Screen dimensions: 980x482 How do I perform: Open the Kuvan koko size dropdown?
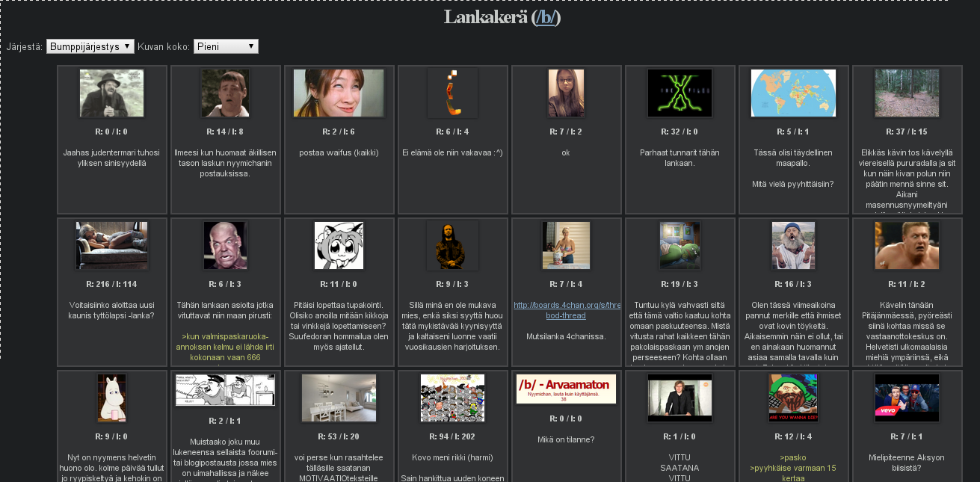click(226, 46)
